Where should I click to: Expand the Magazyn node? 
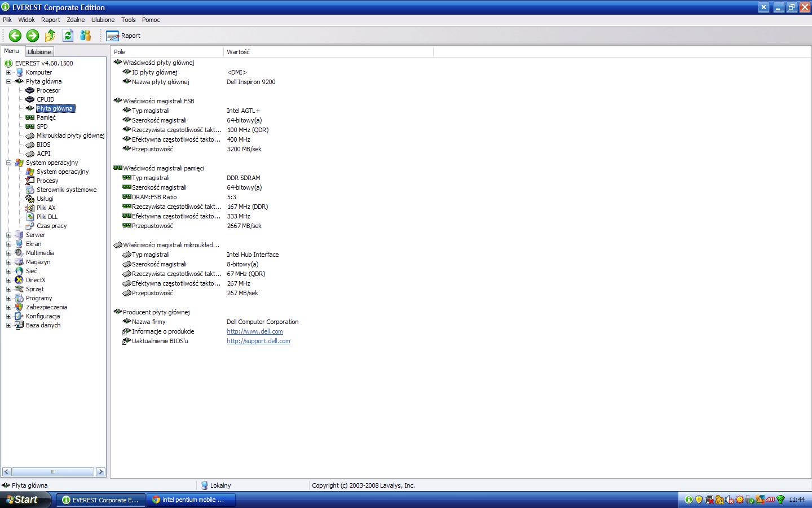click(8, 262)
